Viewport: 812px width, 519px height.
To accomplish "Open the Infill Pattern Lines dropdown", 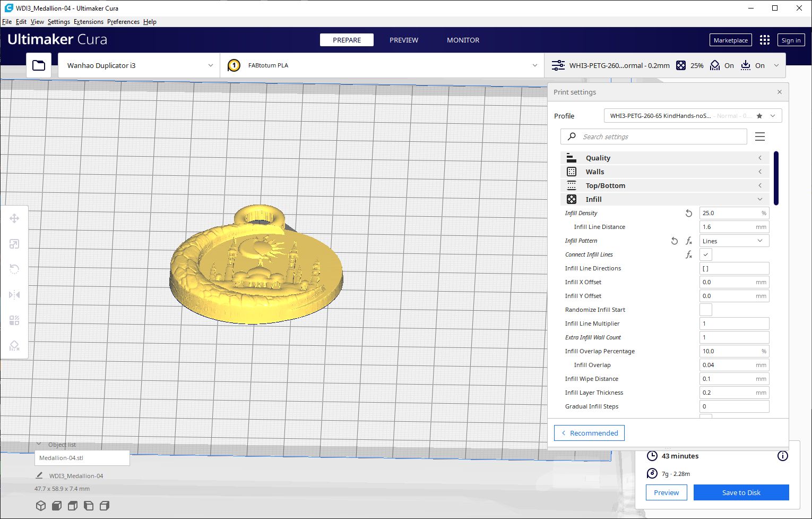I will (733, 241).
